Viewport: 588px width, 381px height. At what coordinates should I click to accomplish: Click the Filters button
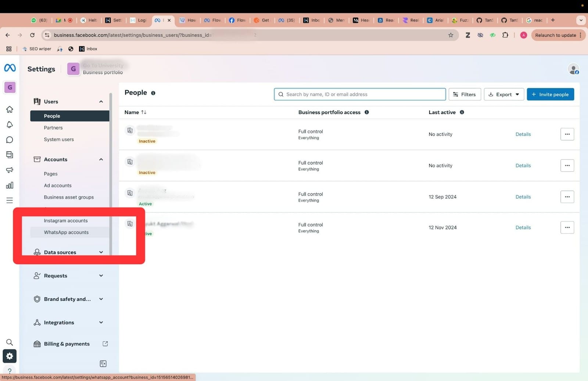[464, 95]
